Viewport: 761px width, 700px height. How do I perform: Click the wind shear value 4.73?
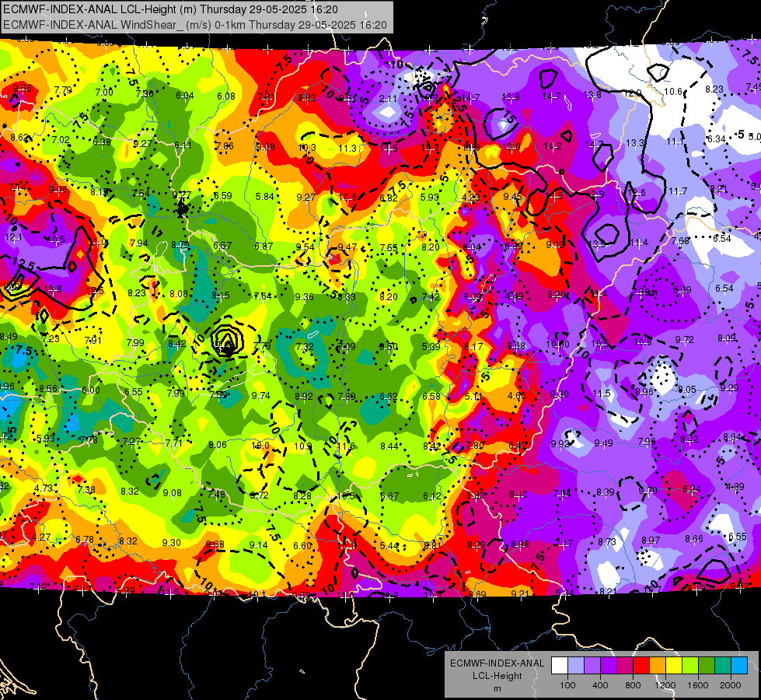44,488
